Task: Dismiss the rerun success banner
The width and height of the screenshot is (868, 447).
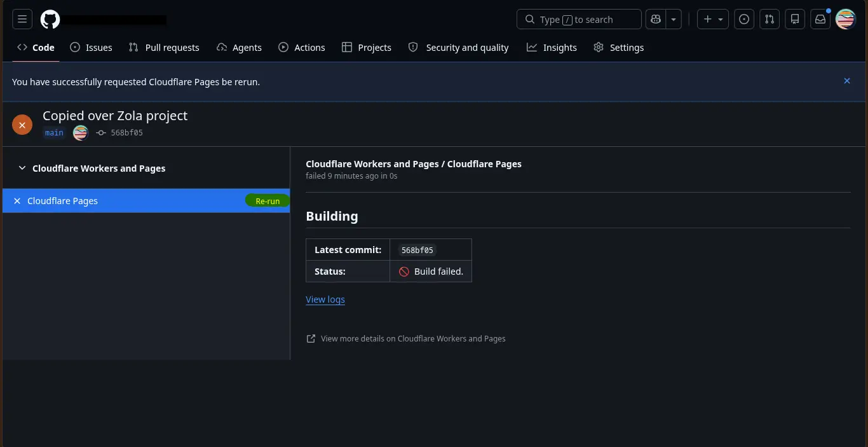Action: 847,81
